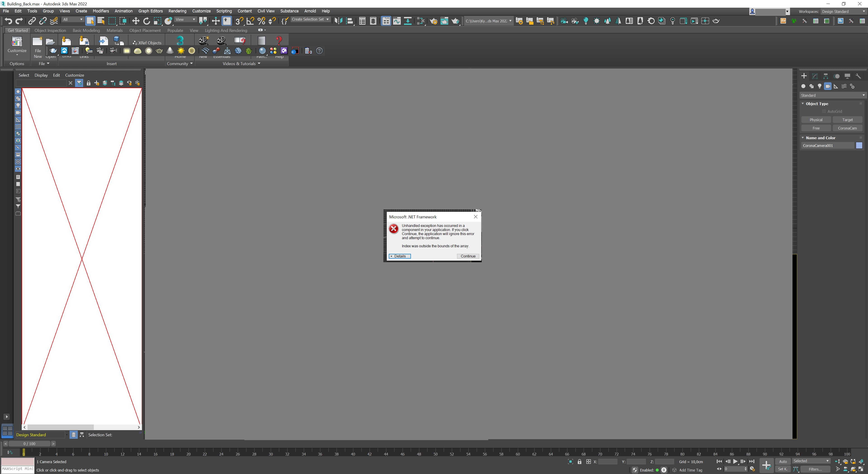Click the Undo arrow icon

pos(8,21)
